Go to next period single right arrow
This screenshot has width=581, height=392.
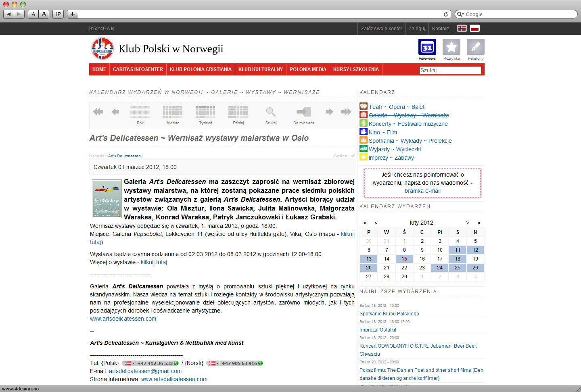[x=329, y=112]
